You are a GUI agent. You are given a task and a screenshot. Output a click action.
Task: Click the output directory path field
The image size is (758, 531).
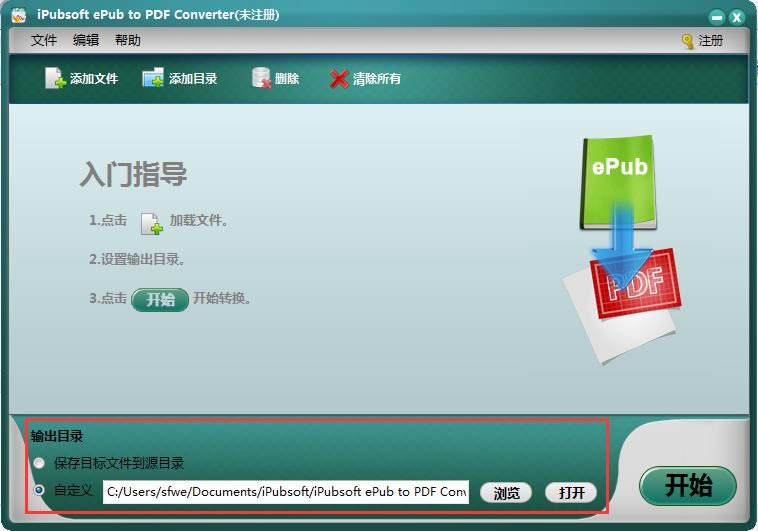coord(286,492)
